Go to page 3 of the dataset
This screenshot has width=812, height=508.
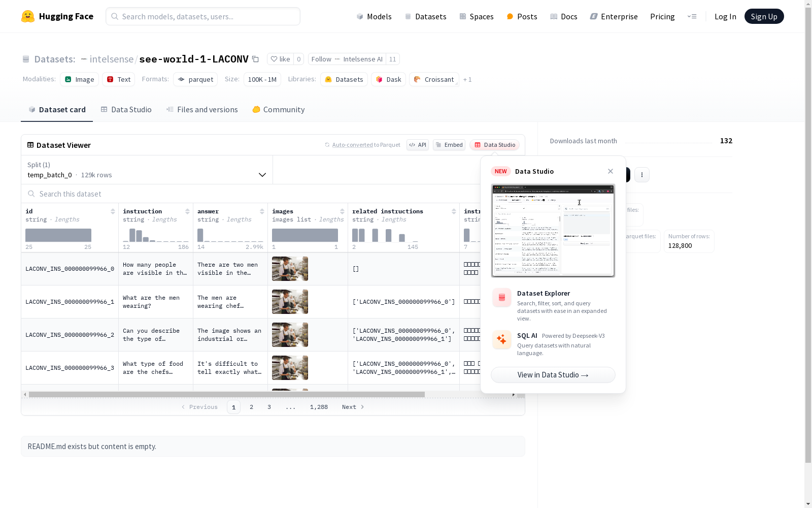coord(269,407)
